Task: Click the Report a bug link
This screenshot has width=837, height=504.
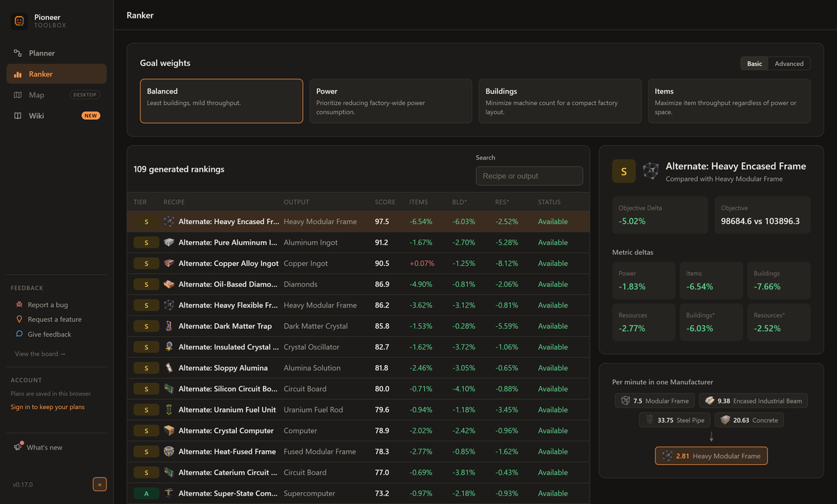Action: pos(48,305)
